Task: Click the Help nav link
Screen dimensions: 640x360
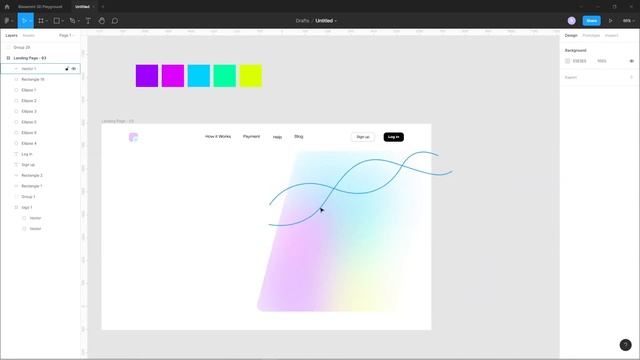Action: [278, 137]
